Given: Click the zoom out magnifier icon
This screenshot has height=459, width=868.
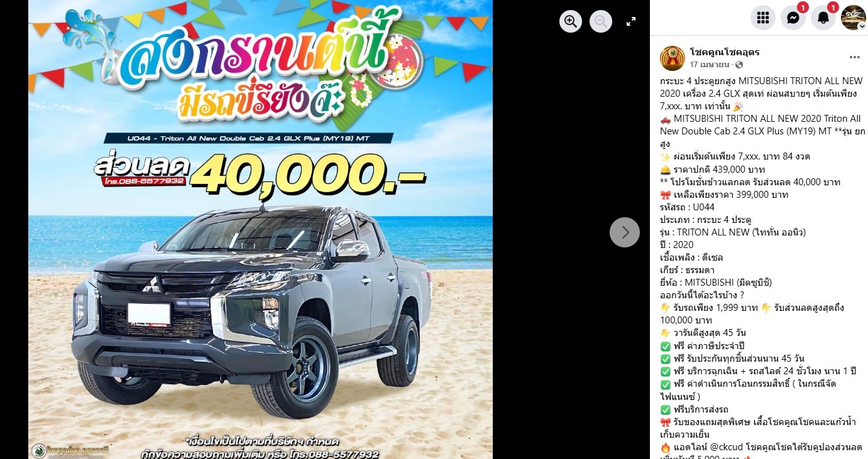Looking at the screenshot, I should point(601,21).
